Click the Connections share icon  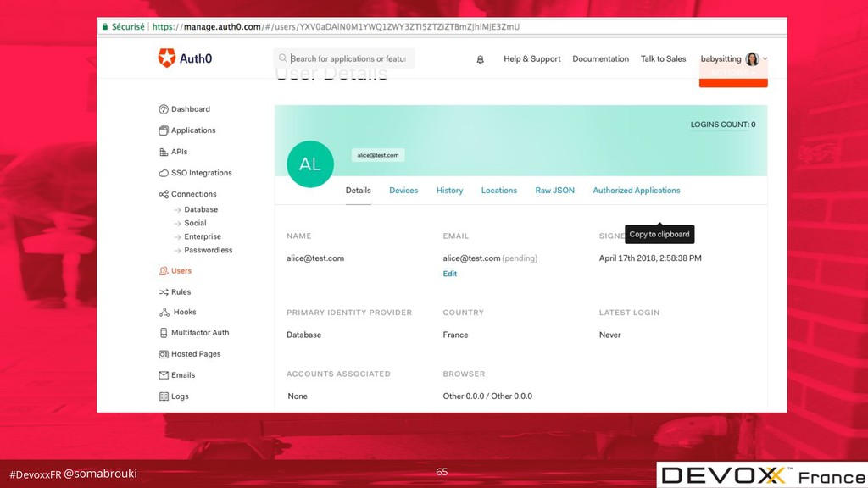164,194
